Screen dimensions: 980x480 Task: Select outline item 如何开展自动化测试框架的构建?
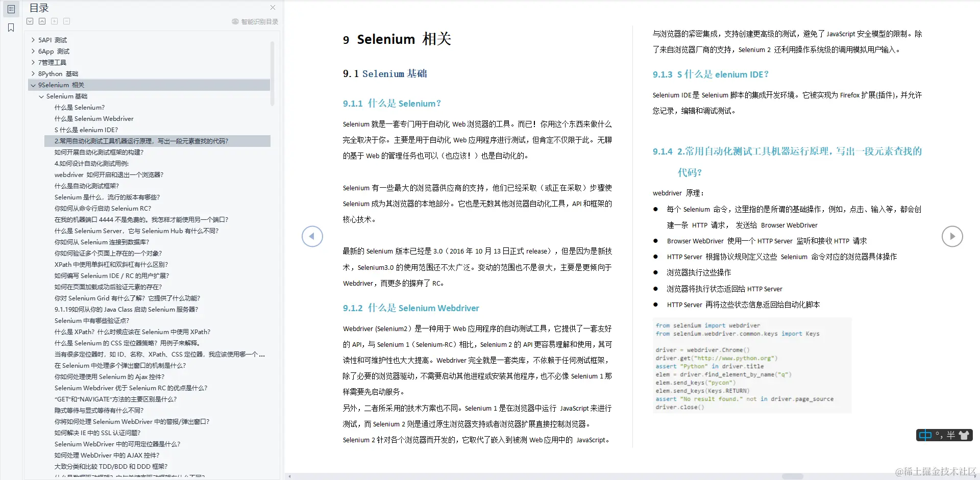pos(99,152)
